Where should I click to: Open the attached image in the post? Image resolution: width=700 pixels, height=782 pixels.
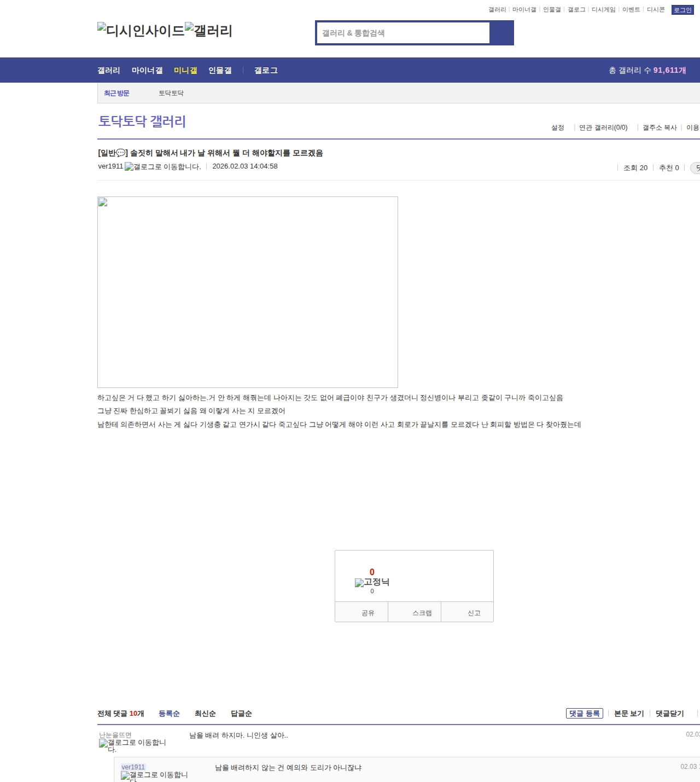coord(247,292)
